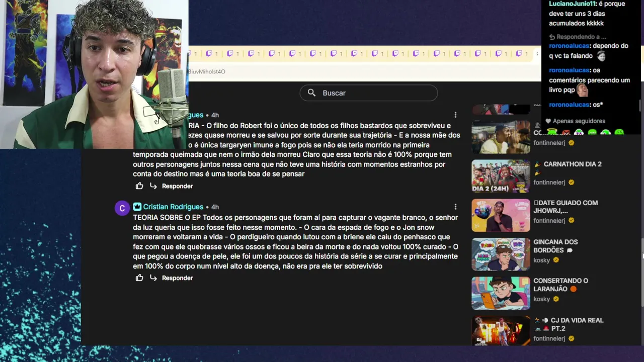Click fontinnelerj under CARNATHON DIA 2
Viewport: 644px width, 362px height.
549,183
